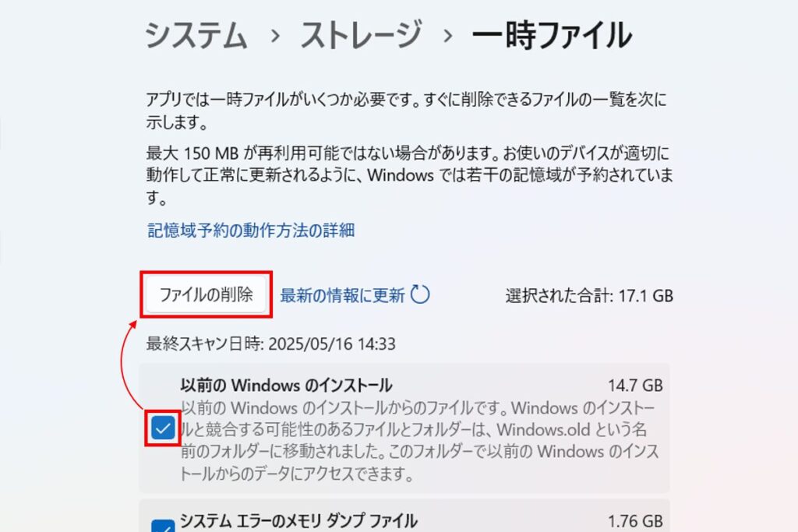Go back to システム in the breadcrumb
The width and height of the screenshot is (798, 532).
click(196, 36)
